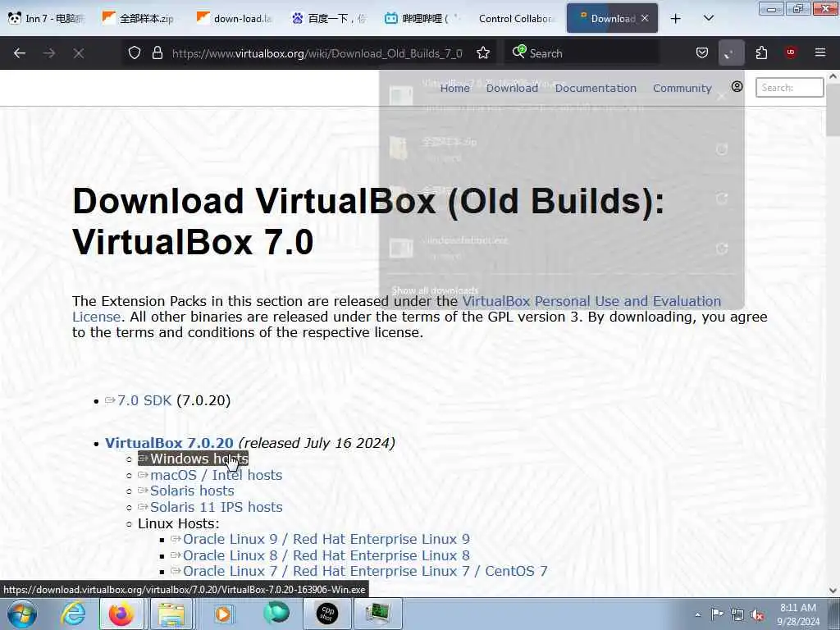Open Oracle Linux 9 / Red Hat 9 link
Viewport: 840px width, 630px height.
tap(326, 539)
